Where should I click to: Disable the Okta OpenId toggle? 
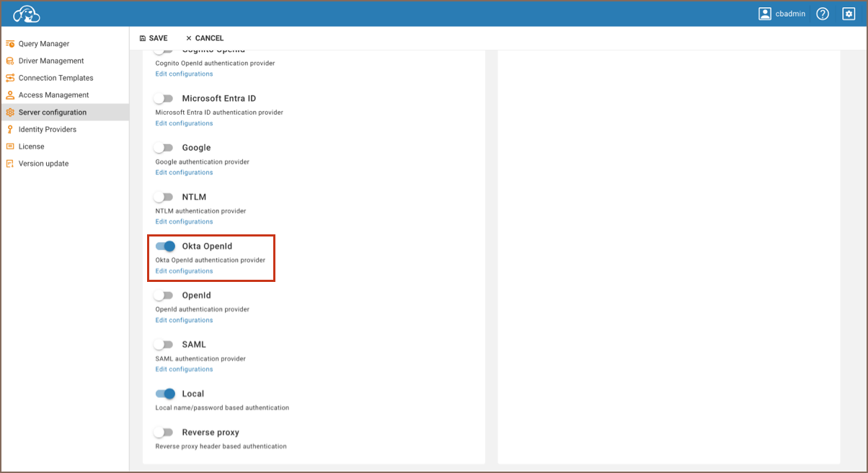coord(165,247)
